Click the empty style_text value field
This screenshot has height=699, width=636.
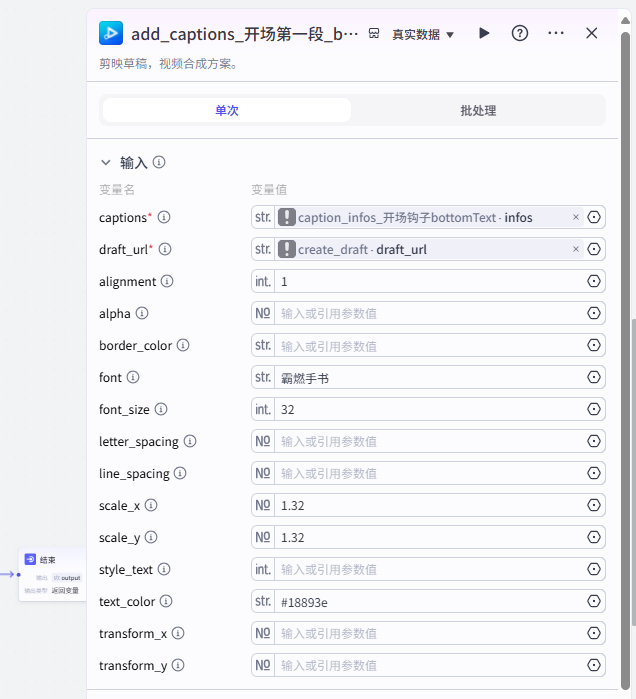430,569
